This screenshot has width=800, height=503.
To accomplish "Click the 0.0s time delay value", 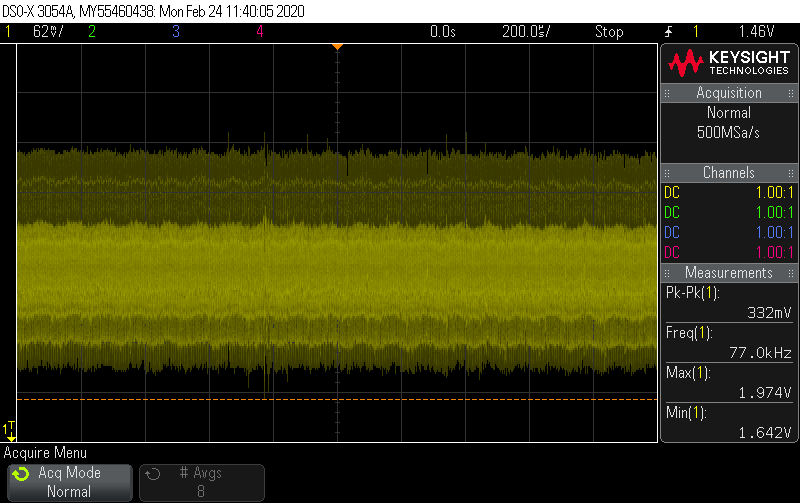I will 442,32.
